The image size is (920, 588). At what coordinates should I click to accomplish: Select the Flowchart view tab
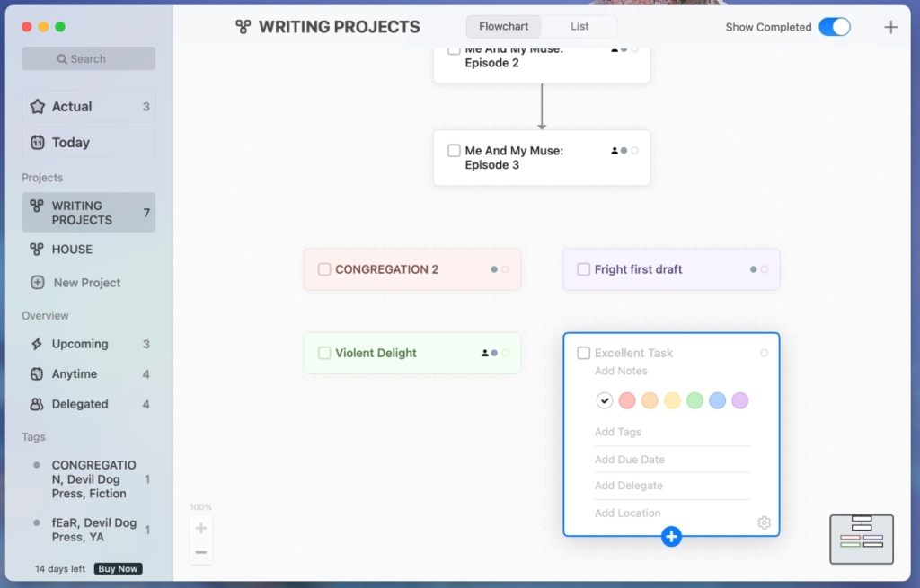point(503,26)
